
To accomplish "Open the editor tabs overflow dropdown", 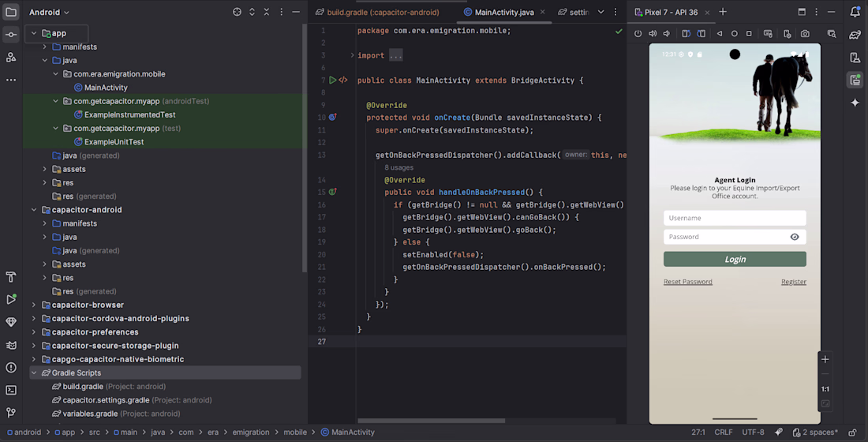I will (x=600, y=12).
